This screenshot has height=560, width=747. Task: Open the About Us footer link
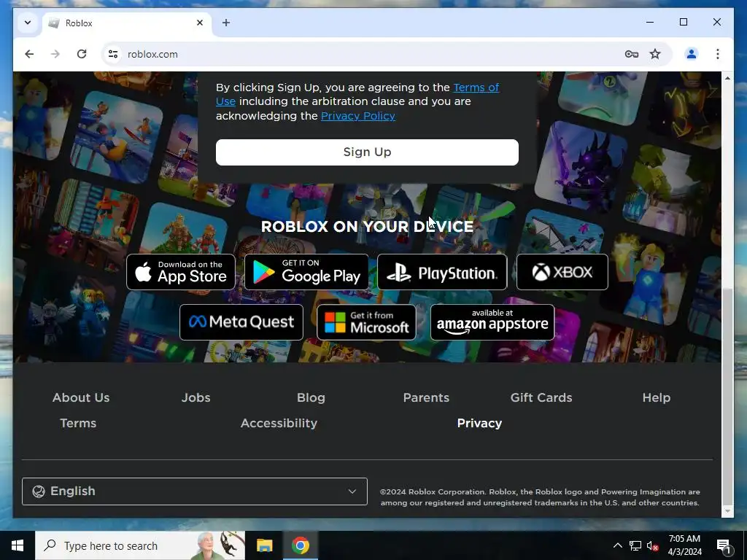coord(81,397)
